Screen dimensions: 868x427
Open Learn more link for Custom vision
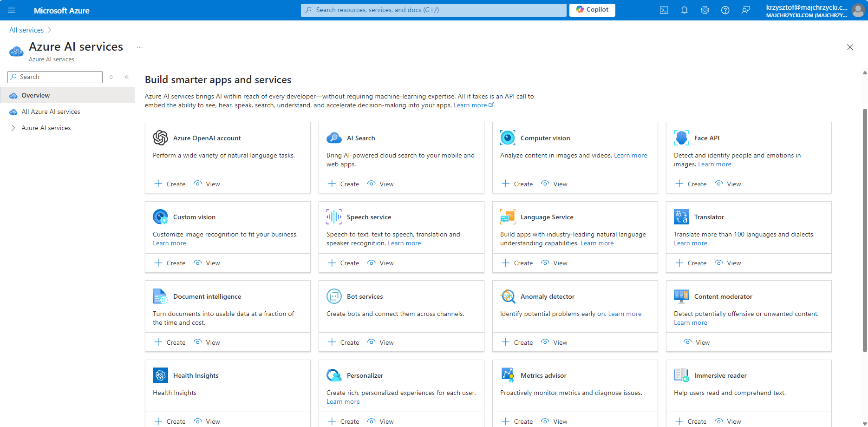tap(170, 243)
